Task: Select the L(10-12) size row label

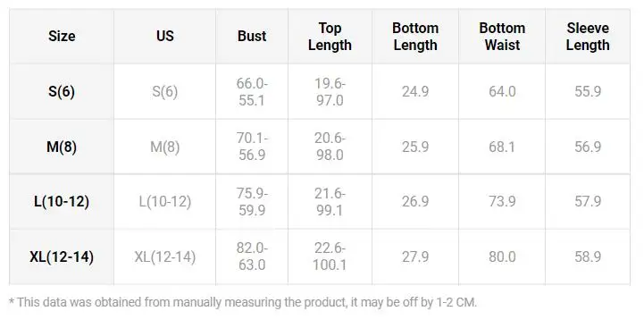Action: coord(62,201)
